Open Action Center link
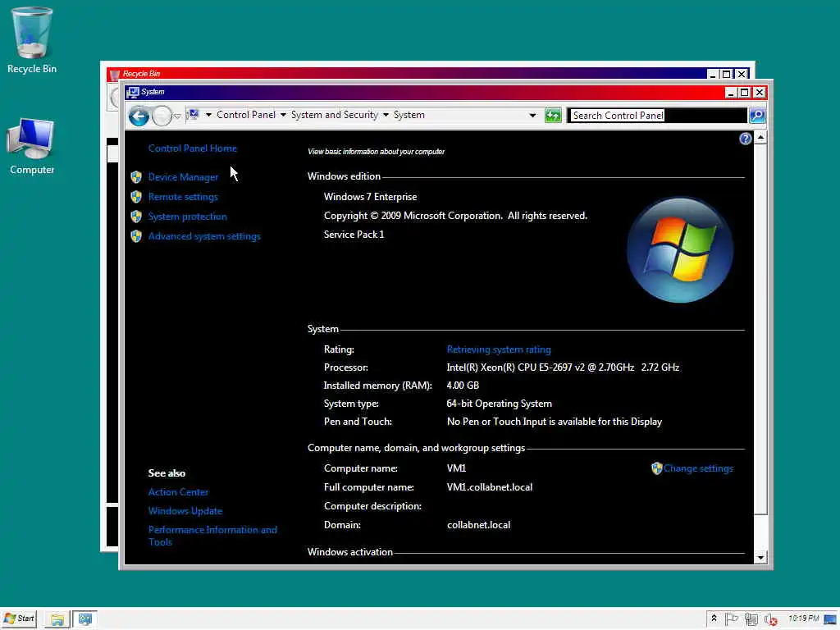This screenshot has height=630, width=840. (x=178, y=492)
